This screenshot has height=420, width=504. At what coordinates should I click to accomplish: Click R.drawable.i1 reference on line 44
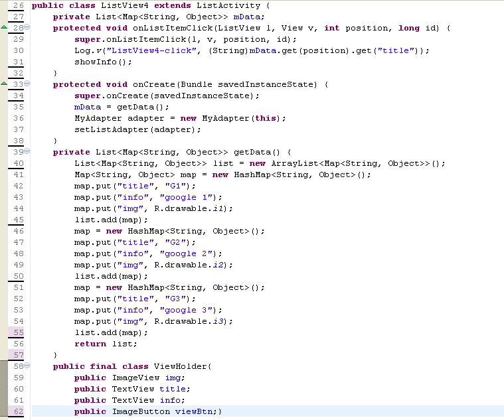pos(189,208)
